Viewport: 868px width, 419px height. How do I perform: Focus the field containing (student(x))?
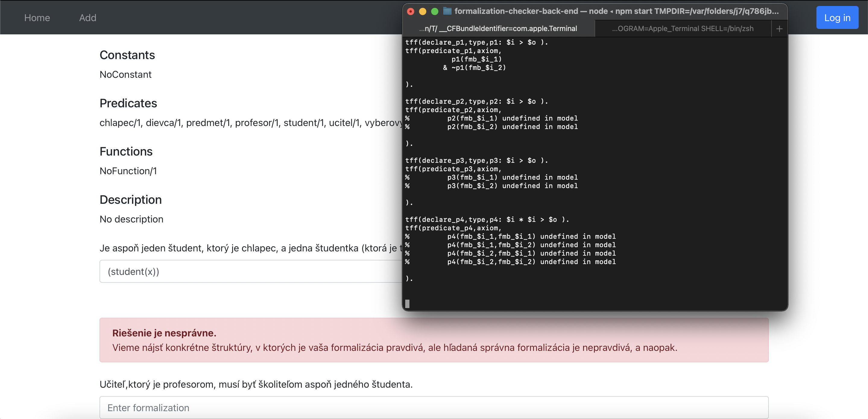tap(250, 272)
